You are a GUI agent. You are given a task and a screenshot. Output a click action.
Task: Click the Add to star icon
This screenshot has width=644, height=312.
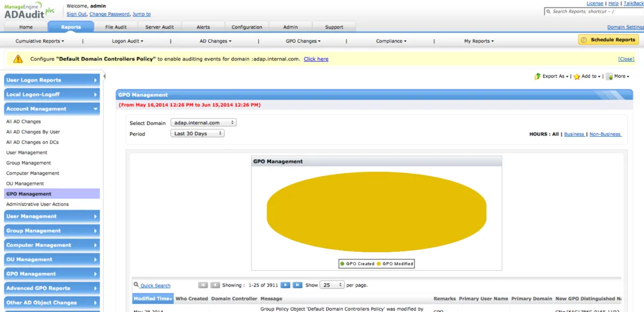tap(575, 76)
